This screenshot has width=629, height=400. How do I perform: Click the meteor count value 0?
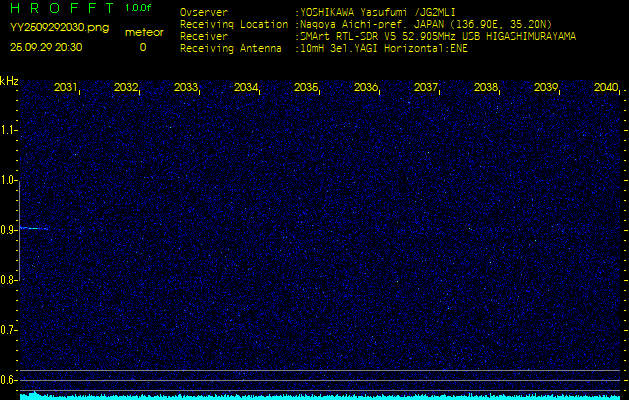pyautogui.click(x=142, y=47)
